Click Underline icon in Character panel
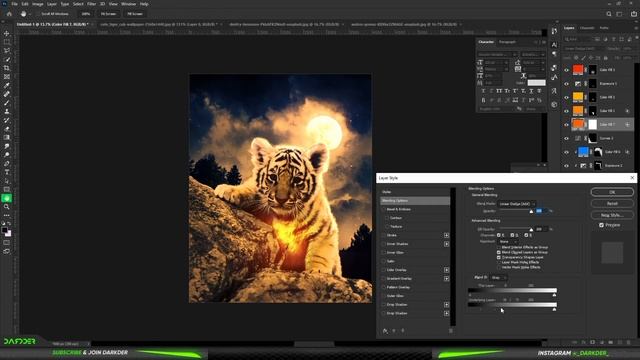The image size is (640, 360). 531,91
